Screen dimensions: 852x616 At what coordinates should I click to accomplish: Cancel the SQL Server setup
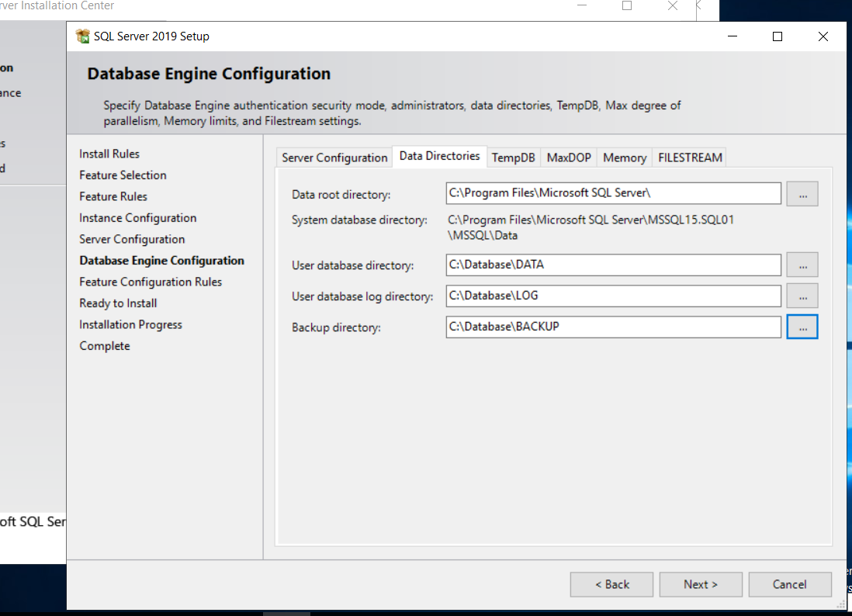[790, 584]
